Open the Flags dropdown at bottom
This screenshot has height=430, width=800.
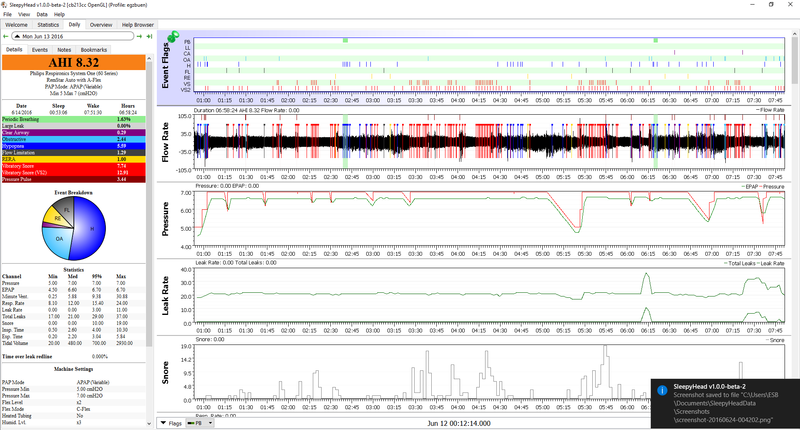174,423
